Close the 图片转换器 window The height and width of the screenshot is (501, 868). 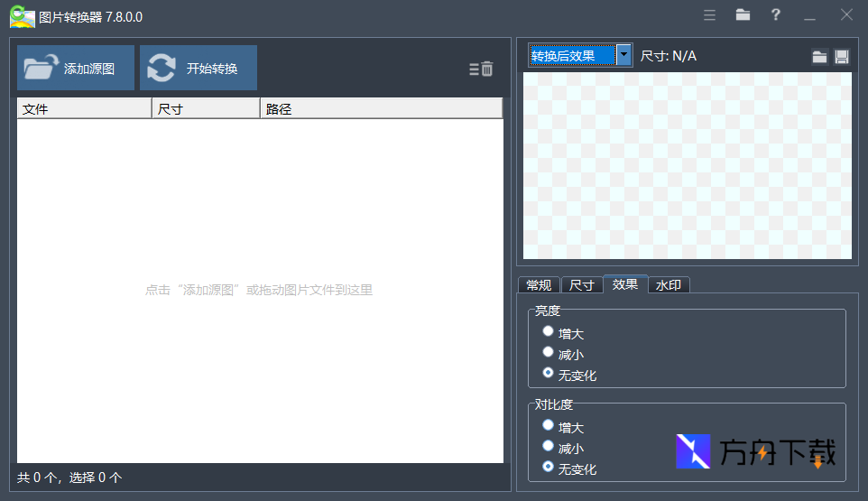click(x=846, y=15)
